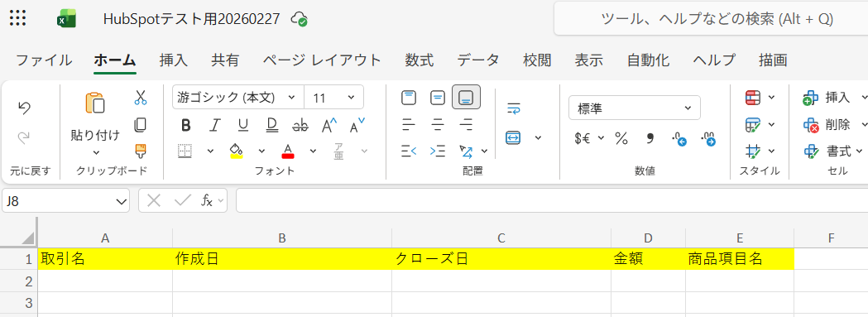Image resolution: width=868 pixels, height=317 pixels.
Task: Toggle middle vertical alignment
Action: coord(438,98)
